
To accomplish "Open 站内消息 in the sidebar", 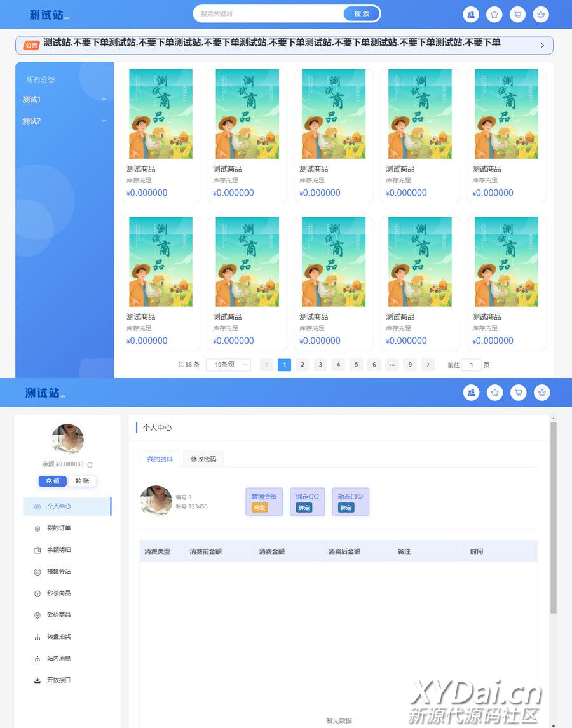I will 58,658.
